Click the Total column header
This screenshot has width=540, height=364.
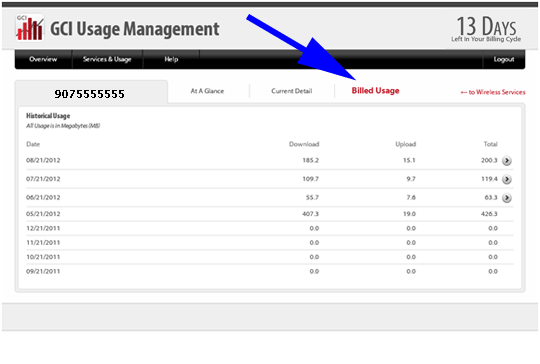point(490,144)
